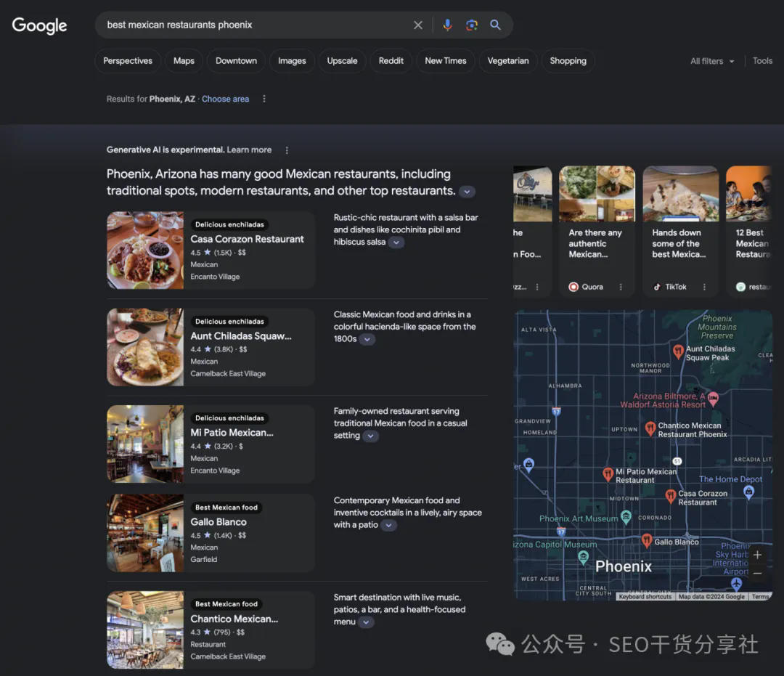Select the Maps filter chip
Image resolution: width=784 pixels, height=676 pixels.
click(184, 61)
